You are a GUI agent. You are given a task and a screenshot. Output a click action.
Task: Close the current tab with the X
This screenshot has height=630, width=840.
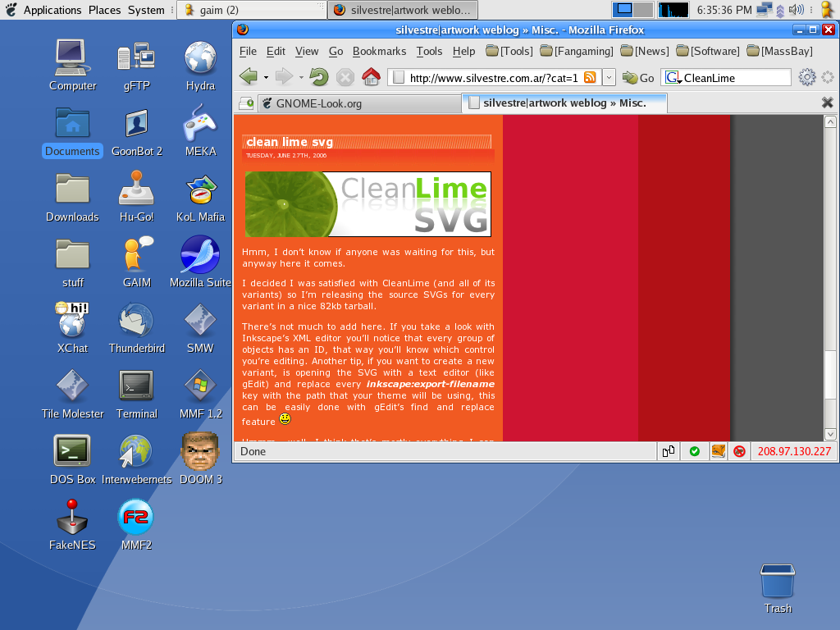827,103
